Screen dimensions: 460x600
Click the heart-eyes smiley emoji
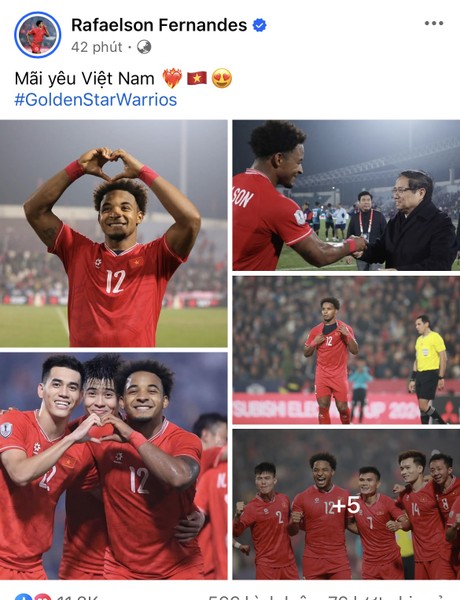coord(222,78)
